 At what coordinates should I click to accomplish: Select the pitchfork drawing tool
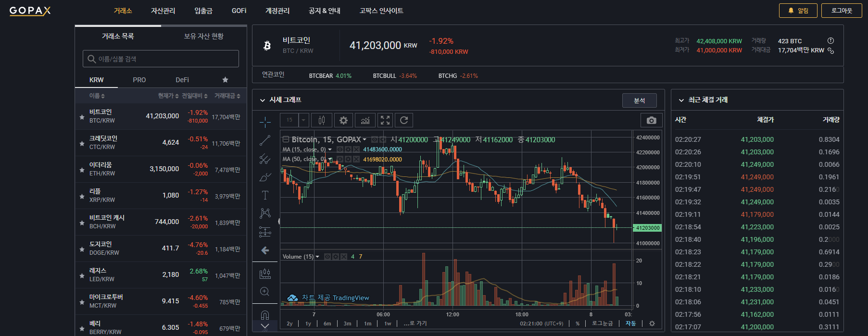pyautogui.click(x=265, y=159)
